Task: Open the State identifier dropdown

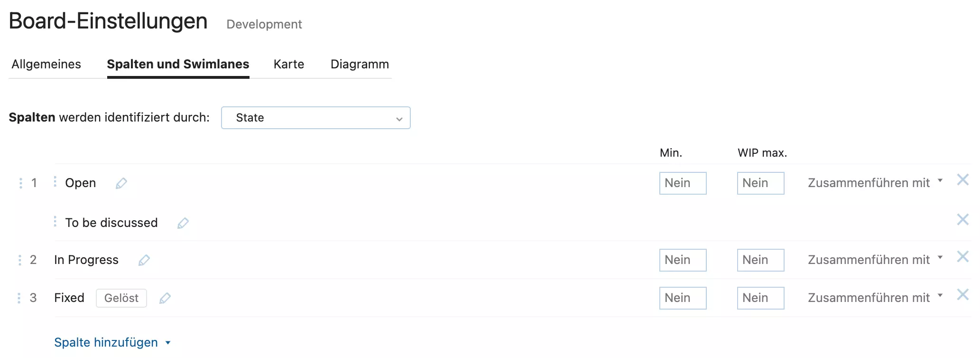Action: click(x=315, y=118)
